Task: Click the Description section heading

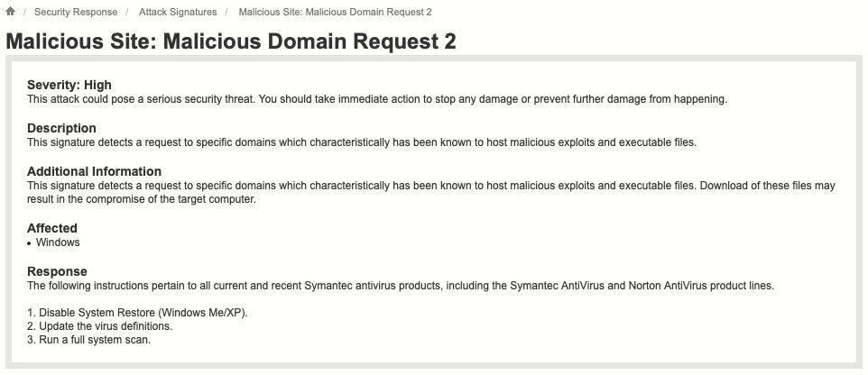Action: (x=61, y=128)
